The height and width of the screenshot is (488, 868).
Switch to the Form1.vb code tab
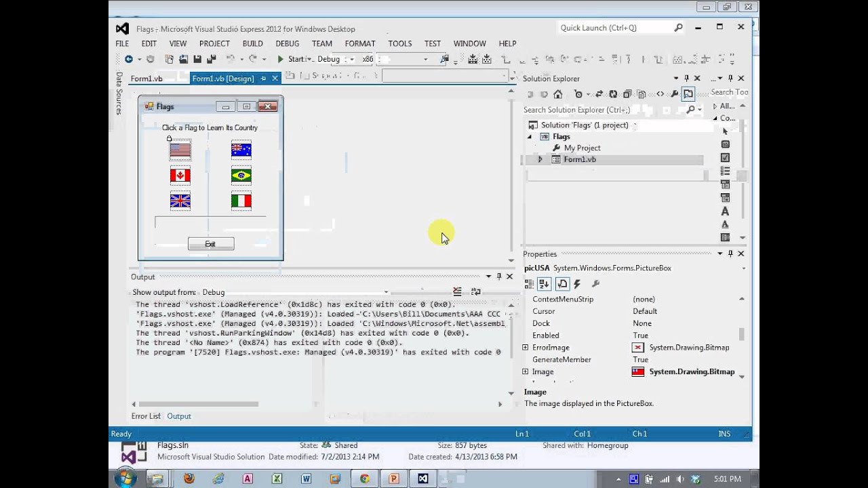coord(146,79)
